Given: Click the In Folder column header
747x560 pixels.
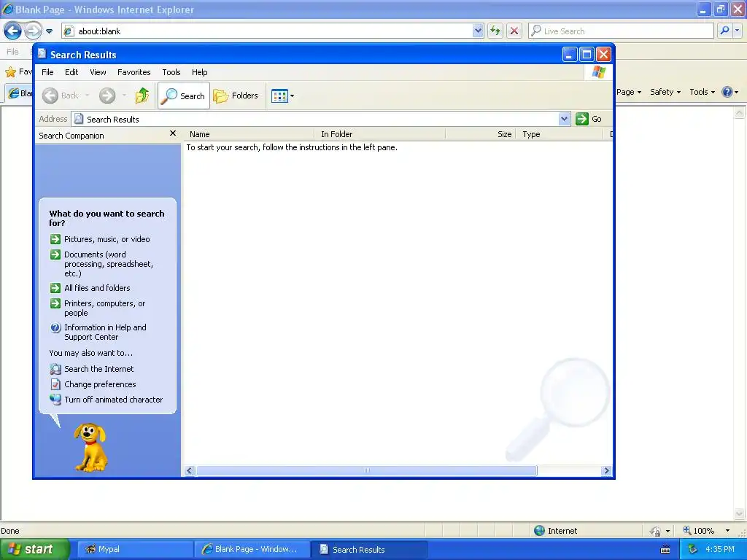Looking at the screenshot, I should [x=380, y=134].
